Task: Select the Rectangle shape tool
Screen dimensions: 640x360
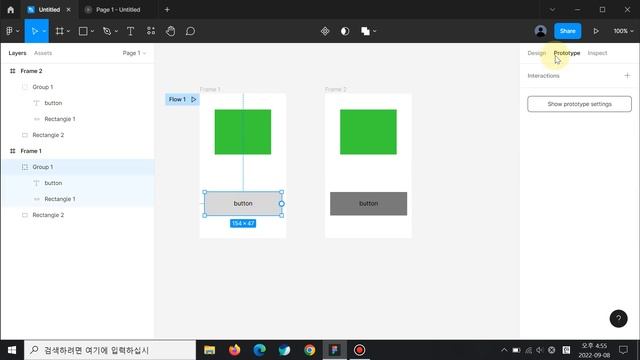Action: pos(83,31)
